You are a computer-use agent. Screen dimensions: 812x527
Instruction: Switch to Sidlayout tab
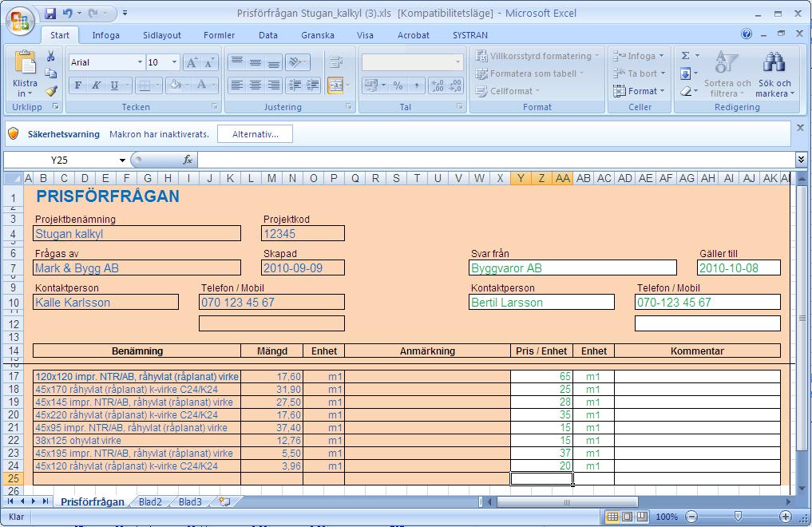162,35
